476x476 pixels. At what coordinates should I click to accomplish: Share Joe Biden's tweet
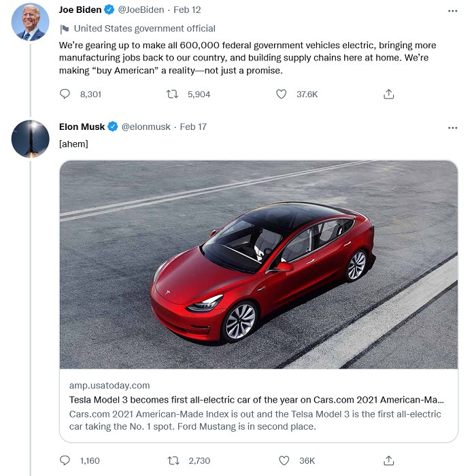click(x=389, y=94)
